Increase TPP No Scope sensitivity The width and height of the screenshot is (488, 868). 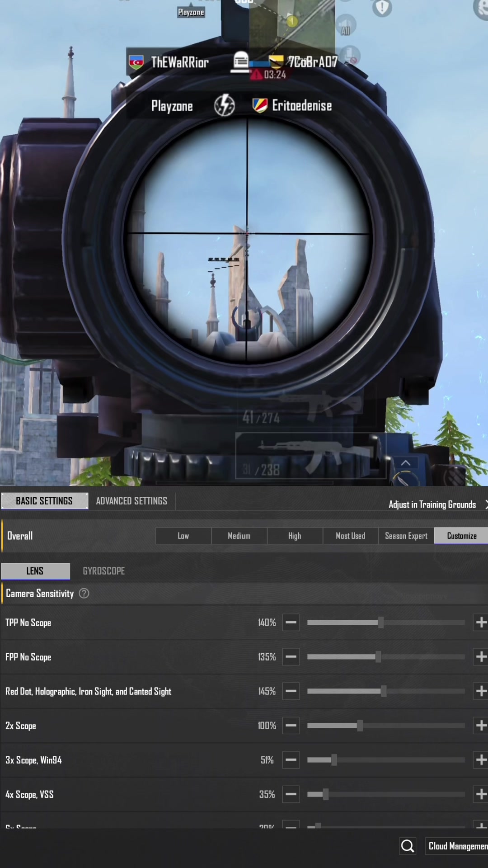pos(481,623)
